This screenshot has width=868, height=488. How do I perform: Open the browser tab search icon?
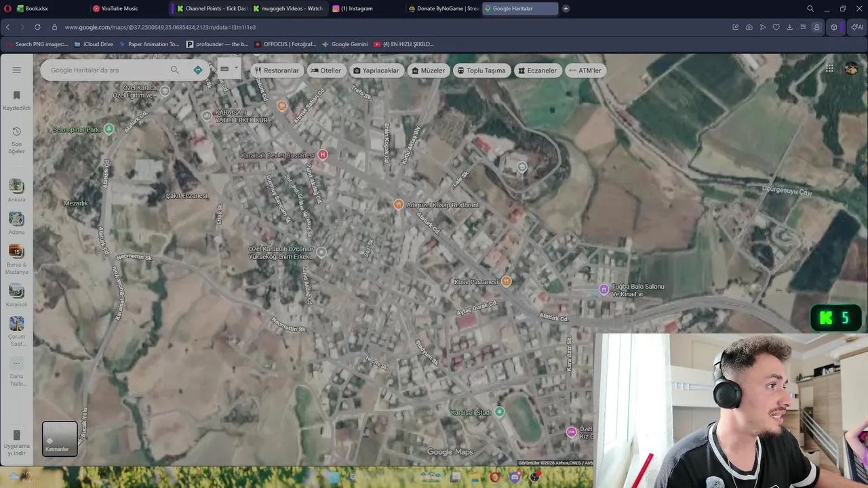[810, 9]
